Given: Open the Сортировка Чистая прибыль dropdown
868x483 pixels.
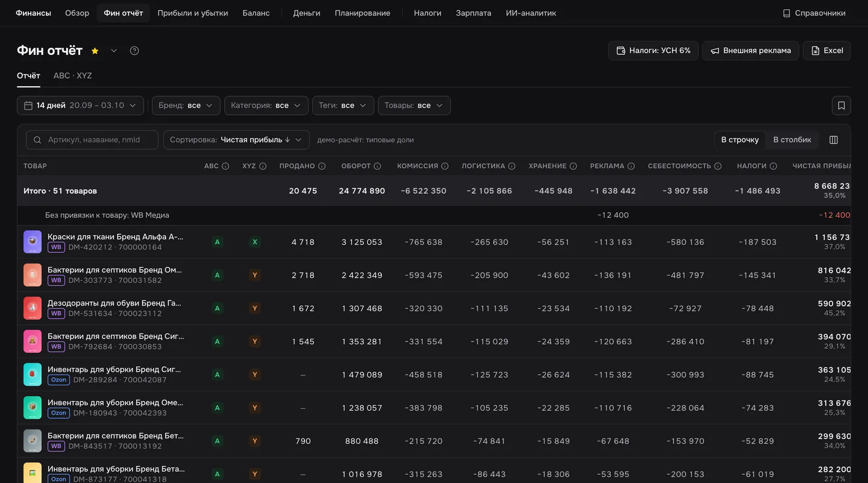Looking at the screenshot, I should pos(237,140).
